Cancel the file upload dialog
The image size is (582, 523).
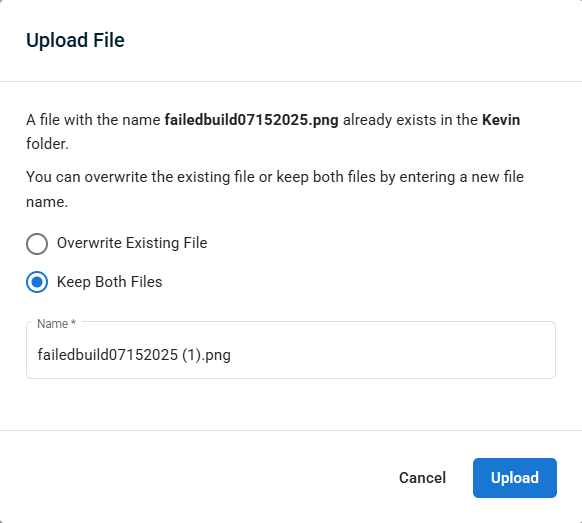(x=422, y=478)
